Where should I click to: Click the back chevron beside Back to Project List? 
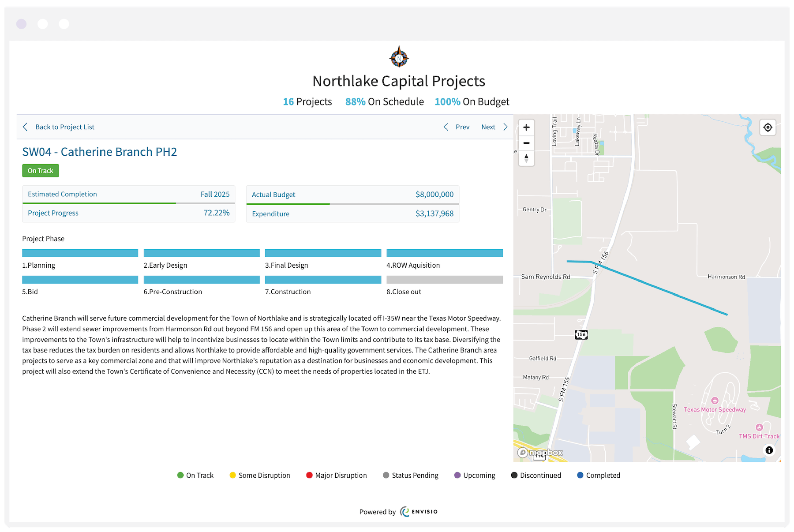click(x=25, y=127)
